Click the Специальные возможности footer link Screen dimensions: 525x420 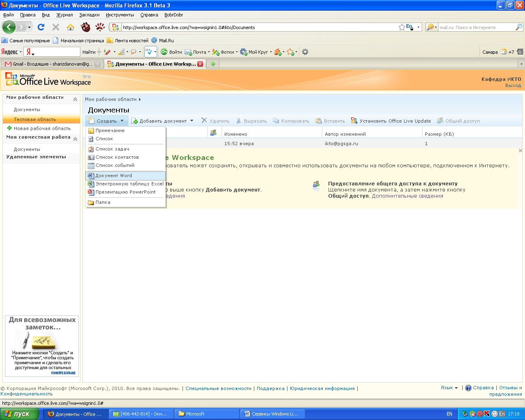[x=219, y=388]
